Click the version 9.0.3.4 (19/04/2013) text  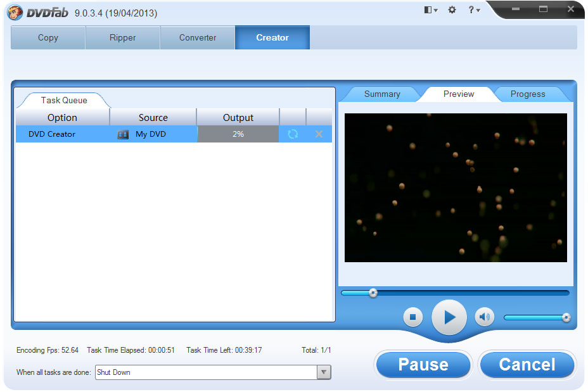coord(116,13)
